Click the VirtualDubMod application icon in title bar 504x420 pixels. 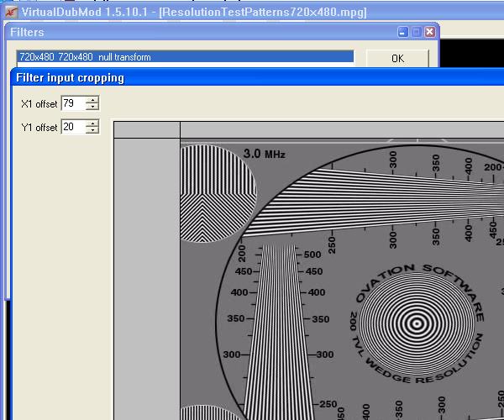pyautogui.click(x=11, y=12)
